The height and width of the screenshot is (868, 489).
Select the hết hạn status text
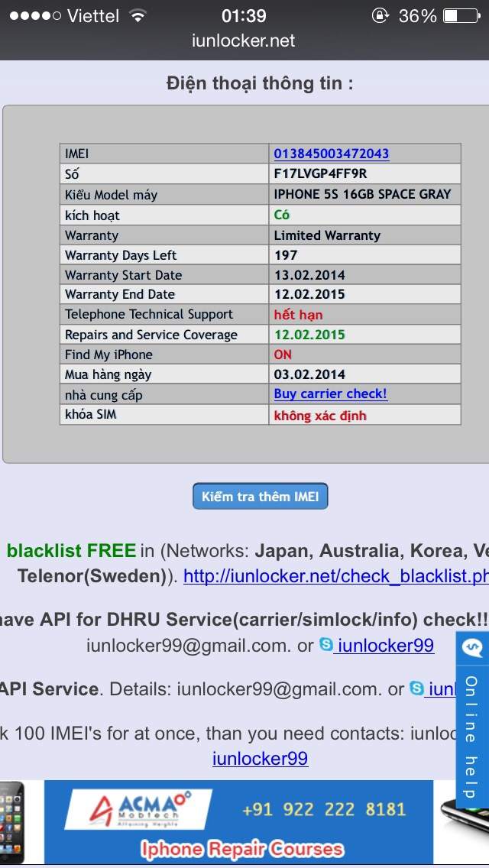(298, 315)
